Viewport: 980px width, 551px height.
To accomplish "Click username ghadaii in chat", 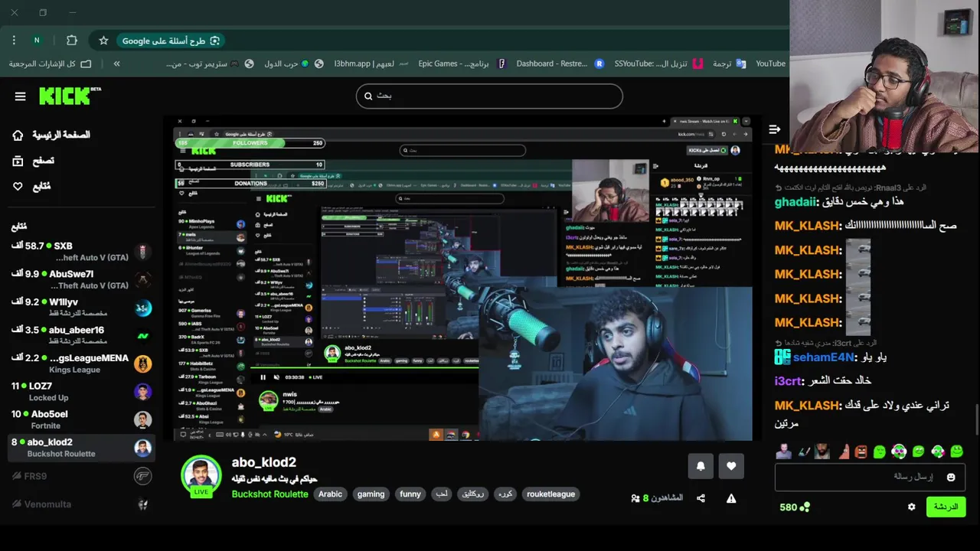I will click(796, 202).
